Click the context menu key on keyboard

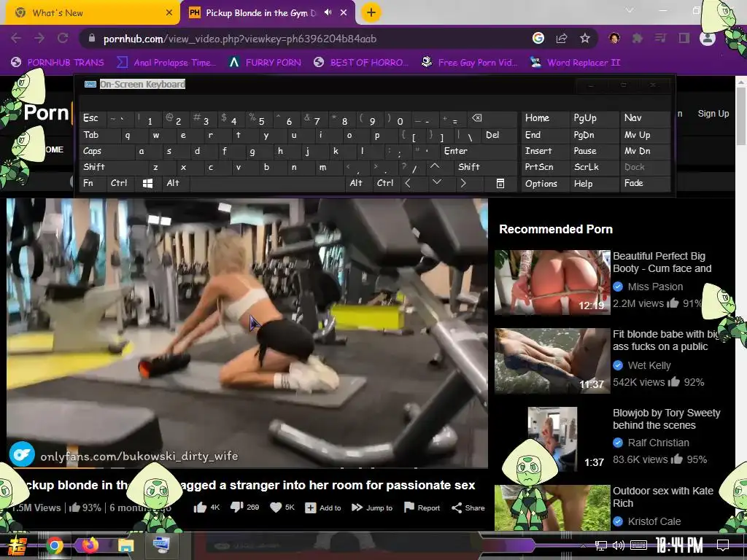pyautogui.click(x=500, y=183)
